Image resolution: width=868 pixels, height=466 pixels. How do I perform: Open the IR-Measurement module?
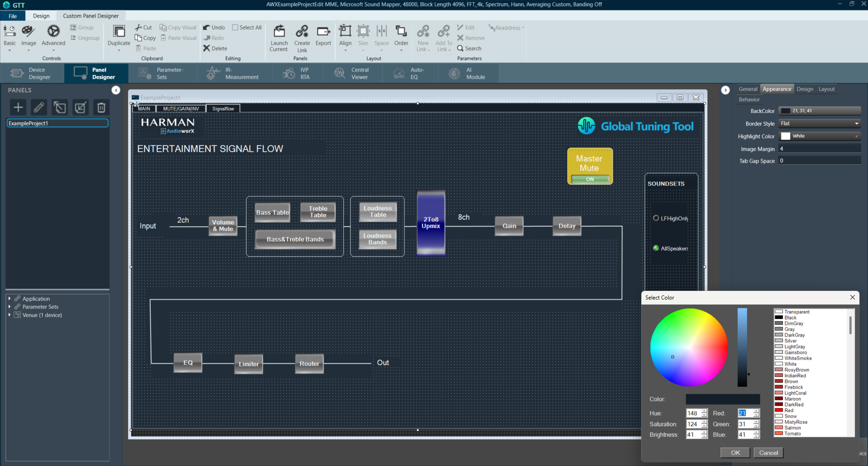point(234,73)
